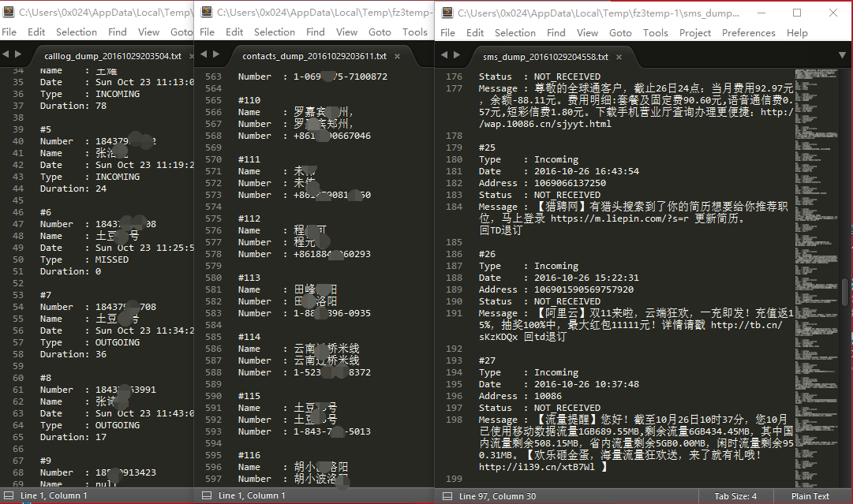The image size is (853, 504).
Task: Click Sublime icon in sms_dump window title
Action: (447, 13)
